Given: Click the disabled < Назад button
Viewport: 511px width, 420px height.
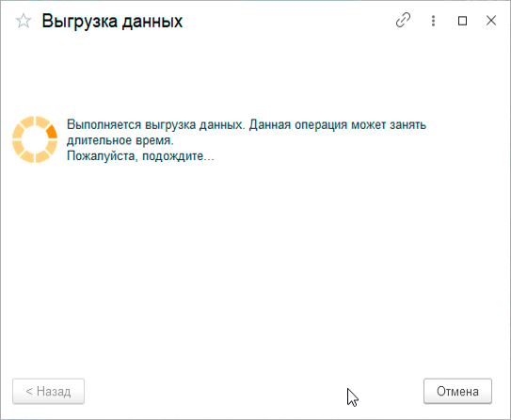Looking at the screenshot, I should 48,392.
